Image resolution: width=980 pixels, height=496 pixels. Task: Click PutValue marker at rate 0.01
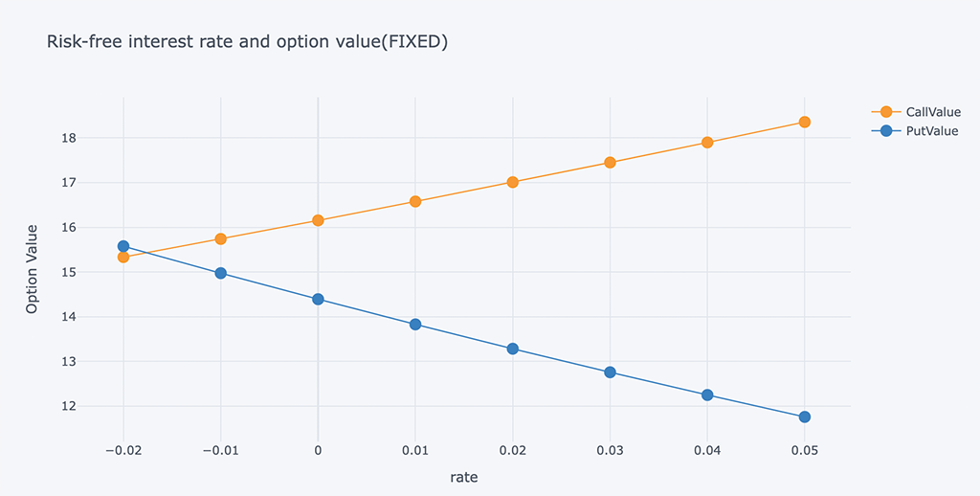tap(415, 324)
